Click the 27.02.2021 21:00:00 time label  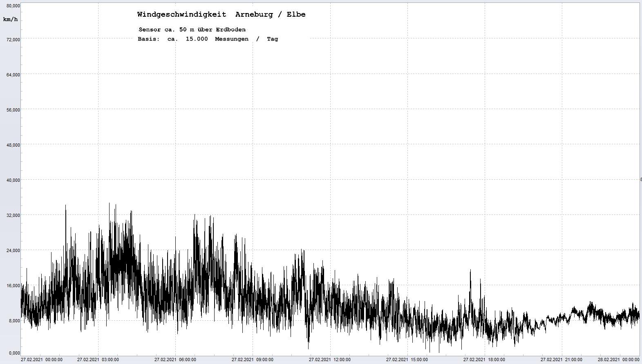[561, 360]
